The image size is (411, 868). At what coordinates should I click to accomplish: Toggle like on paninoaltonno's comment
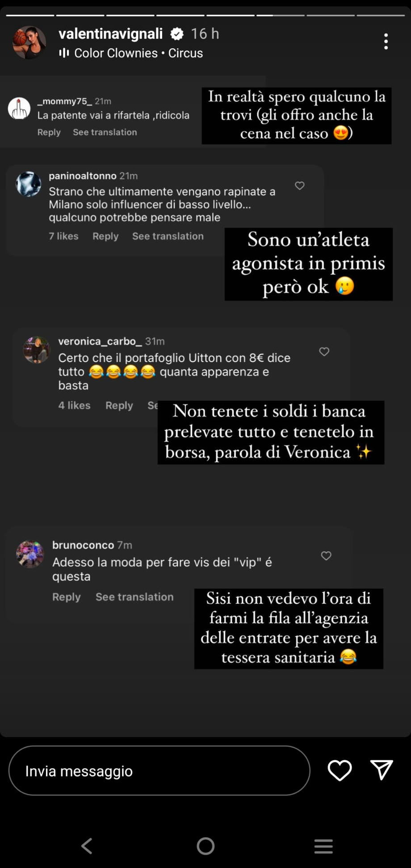[300, 185]
